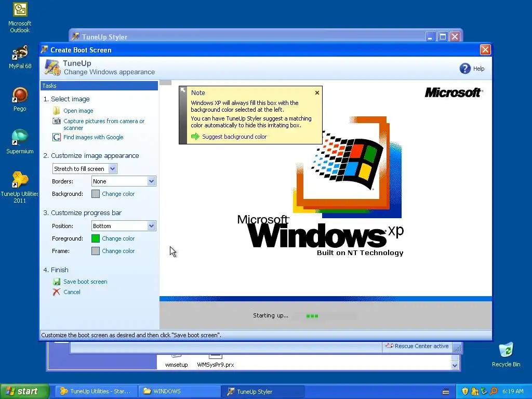Click the Start button
Viewport: 532px width, 399px height.
point(24,391)
